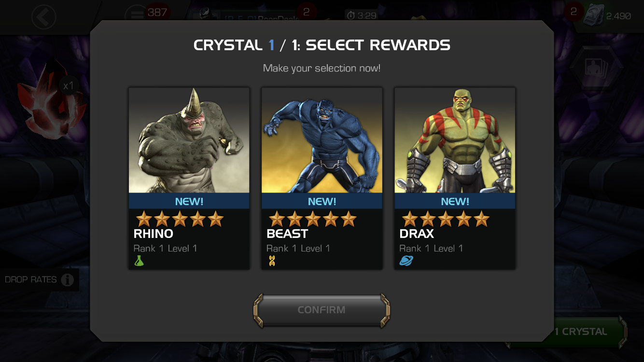Click the Drax name label

click(x=417, y=234)
